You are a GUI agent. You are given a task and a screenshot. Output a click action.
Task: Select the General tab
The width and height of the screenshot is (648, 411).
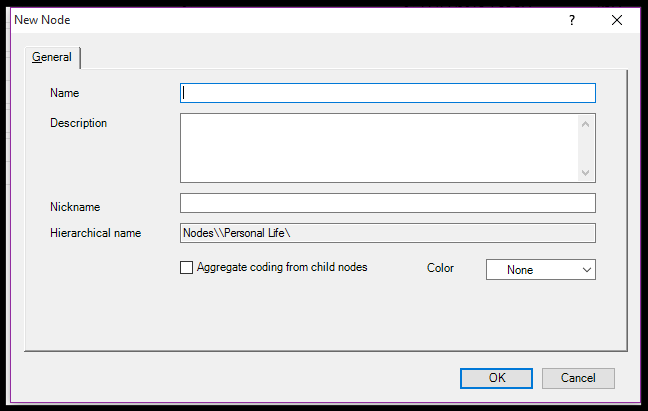tap(52, 57)
